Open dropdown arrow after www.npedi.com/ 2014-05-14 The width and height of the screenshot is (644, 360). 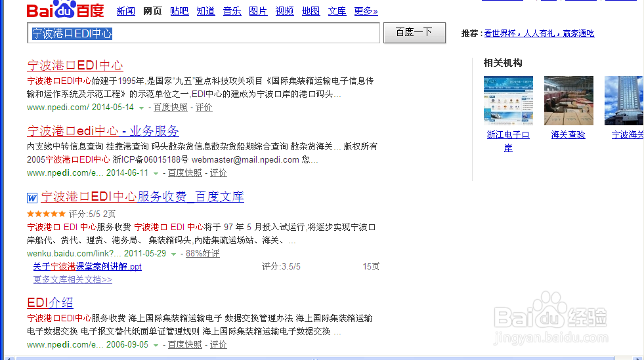(141, 108)
